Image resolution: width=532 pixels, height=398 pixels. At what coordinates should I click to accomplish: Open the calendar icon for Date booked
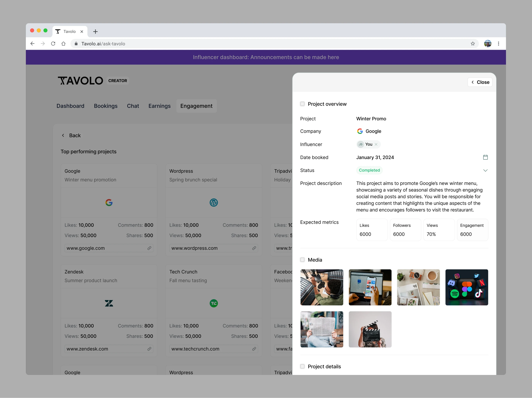pyautogui.click(x=485, y=157)
